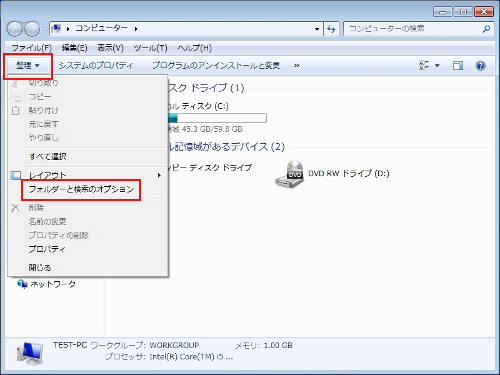Open the ツール(T) menu
The height and width of the screenshot is (375, 500).
click(150, 48)
